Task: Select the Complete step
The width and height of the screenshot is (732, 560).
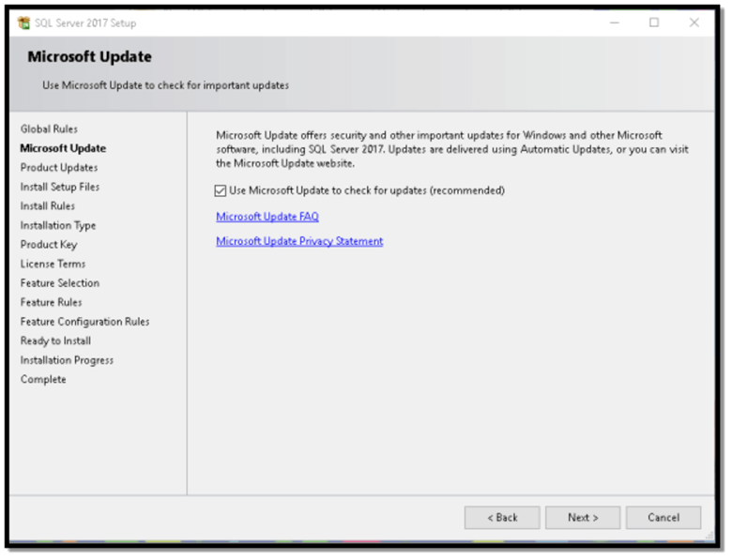Action: point(43,380)
